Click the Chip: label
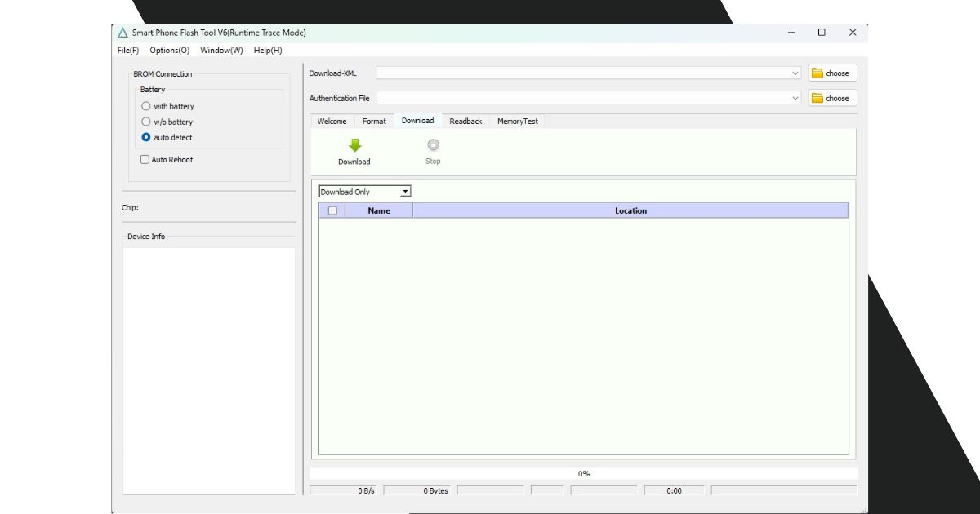Image resolution: width=980 pixels, height=514 pixels. pyautogui.click(x=130, y=207)
